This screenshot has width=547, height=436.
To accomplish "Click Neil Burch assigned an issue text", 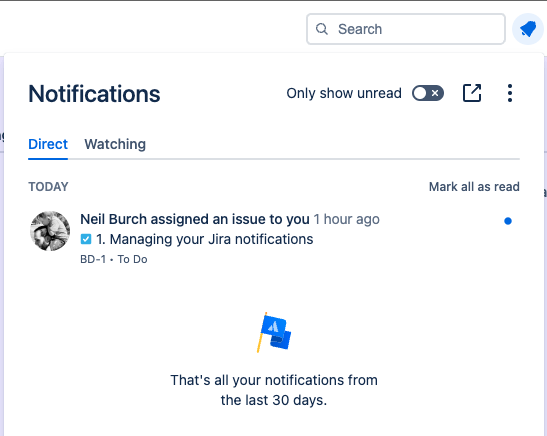I will coord(195,219).
